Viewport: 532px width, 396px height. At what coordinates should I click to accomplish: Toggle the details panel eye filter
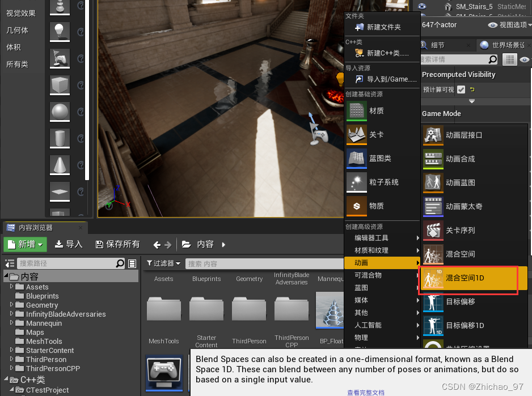tap(525, 59)
